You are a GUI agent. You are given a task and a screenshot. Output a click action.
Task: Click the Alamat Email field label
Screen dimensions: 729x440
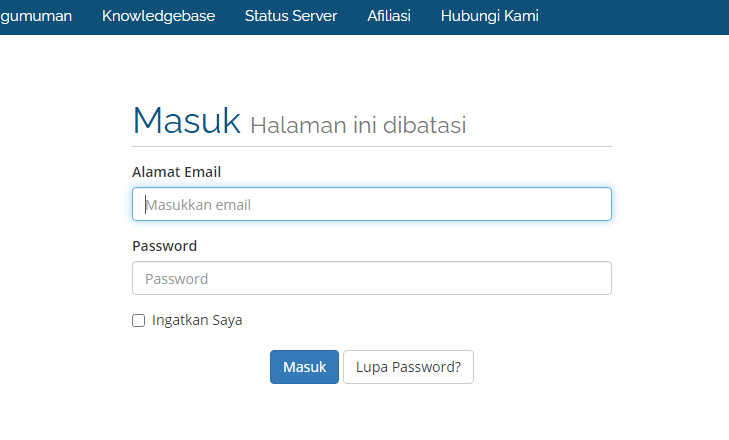pyautogui.click(x=176, y=172)
